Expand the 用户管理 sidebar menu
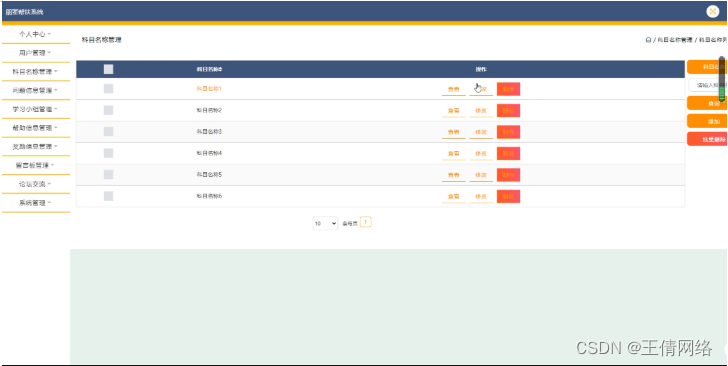 pyautogui.click(x=35, y=53)
